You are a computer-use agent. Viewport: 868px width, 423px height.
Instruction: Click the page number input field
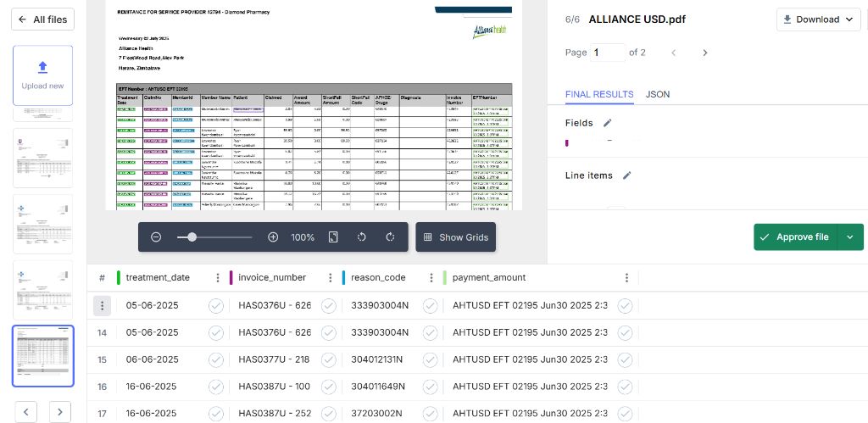pyautogui.click(x=608, y=53)
